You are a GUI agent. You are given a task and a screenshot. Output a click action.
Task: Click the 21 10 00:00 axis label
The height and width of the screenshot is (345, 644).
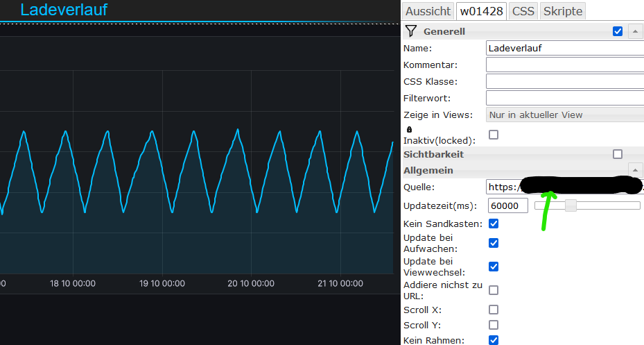click(x=340, y=283)
